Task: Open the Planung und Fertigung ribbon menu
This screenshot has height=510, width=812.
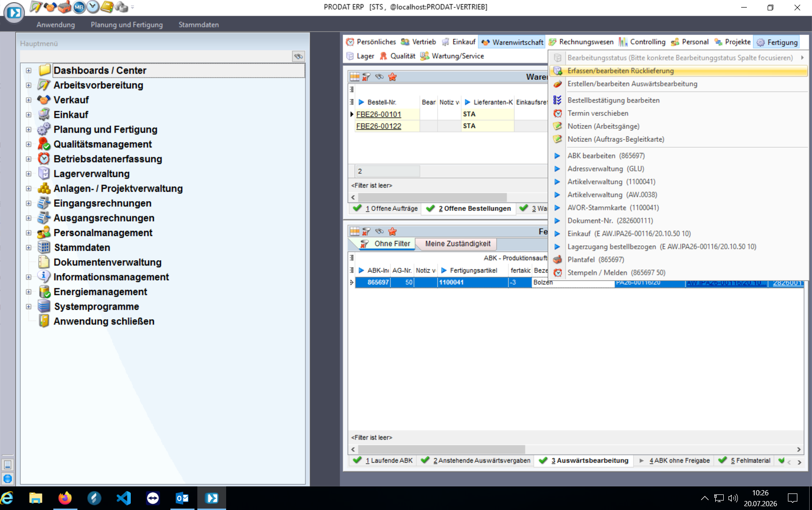Action: coord(127,25)
